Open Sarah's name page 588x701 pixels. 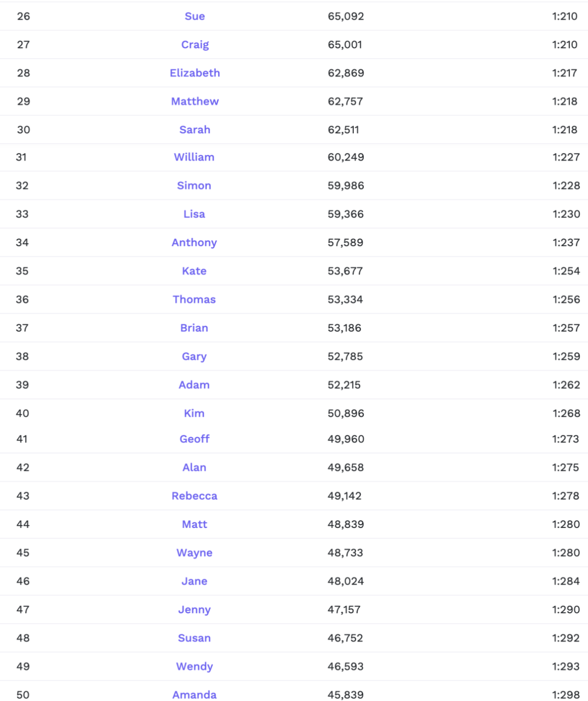tap(195, 130)
